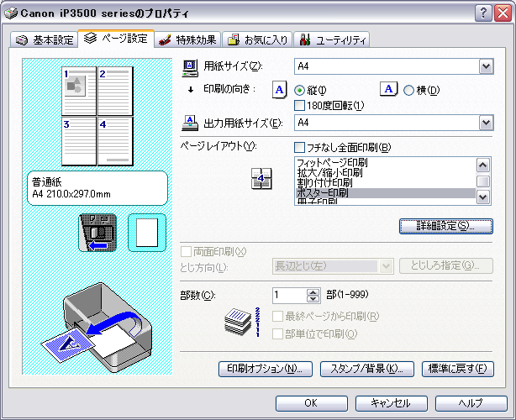Select 横 landscape orientation radio button
Viewport: 516px width, 420px height.
pyautogui.click(x=408, y=91)
